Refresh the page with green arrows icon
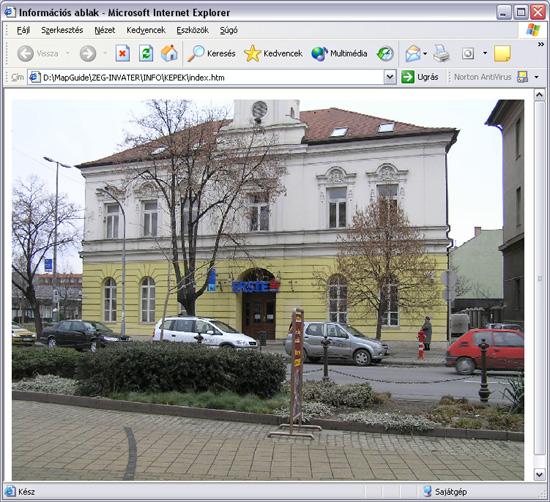 146,54
